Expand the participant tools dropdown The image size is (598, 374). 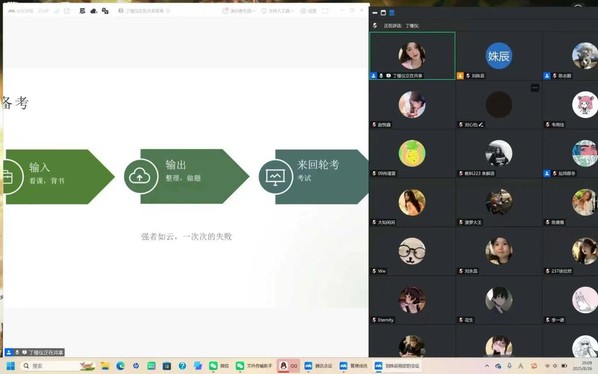(277, 11)
